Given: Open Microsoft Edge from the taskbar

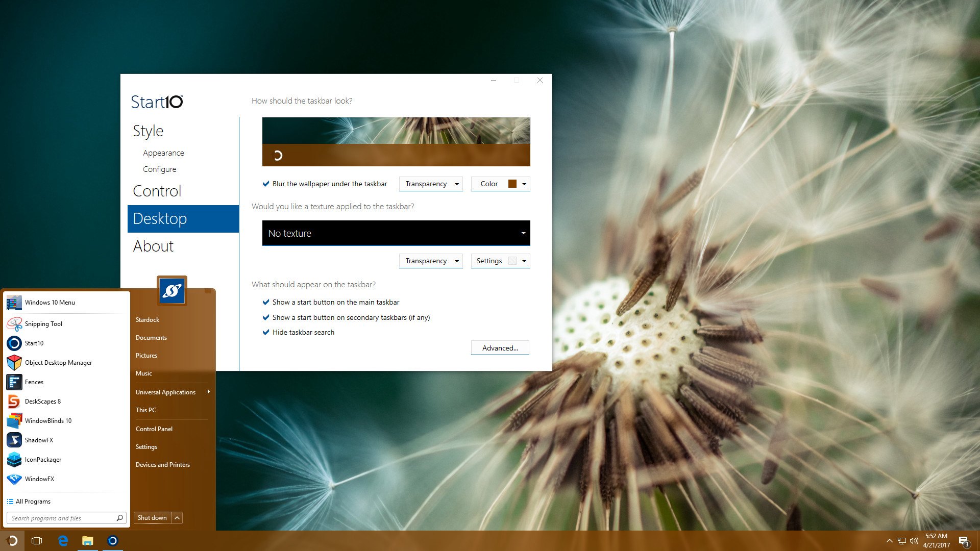Looking at the screenshot, I should [62, 540].
